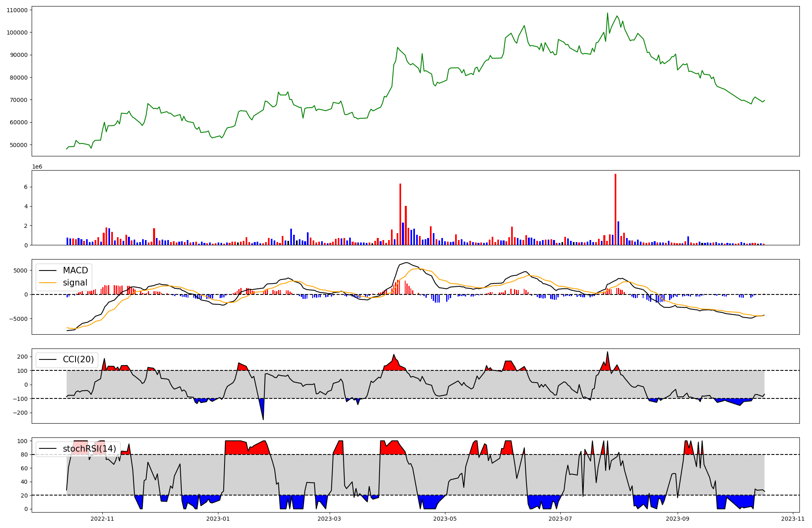Click the -5000 MACD axis label
This screenshot has width=812, height=528.
pyautogui.click(x=18, y=319)
